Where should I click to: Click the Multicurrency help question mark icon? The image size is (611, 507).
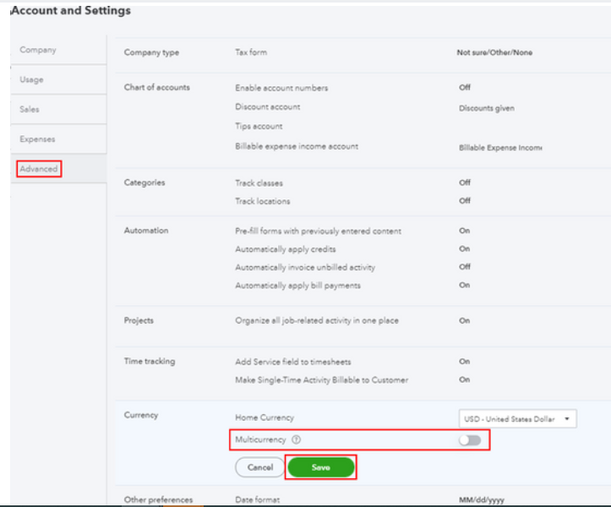point(297,440)
